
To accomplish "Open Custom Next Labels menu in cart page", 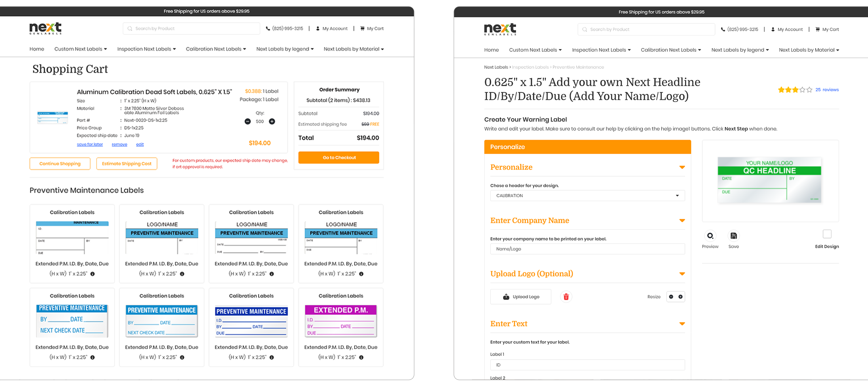I will [x=80, y=49].
